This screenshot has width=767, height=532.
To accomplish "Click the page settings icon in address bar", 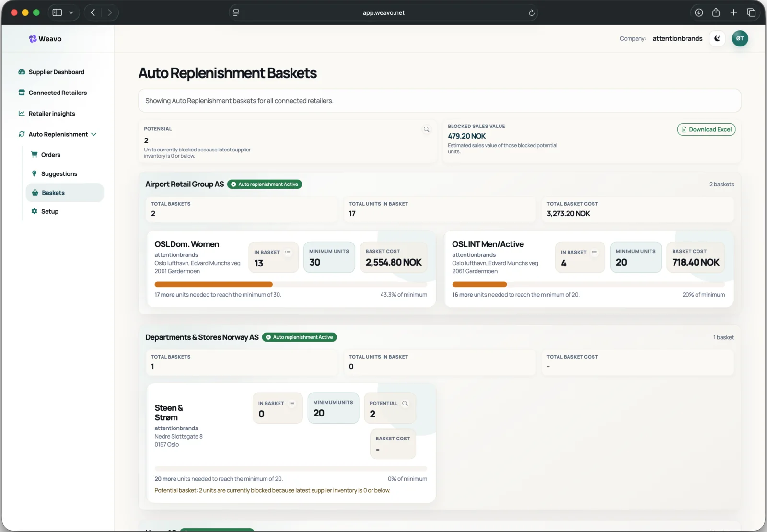I will tap(236, 13).
